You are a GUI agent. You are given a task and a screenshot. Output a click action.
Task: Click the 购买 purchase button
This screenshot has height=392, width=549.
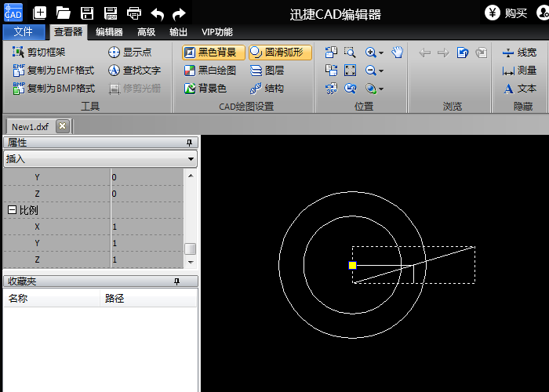click(x=507, y=13)
